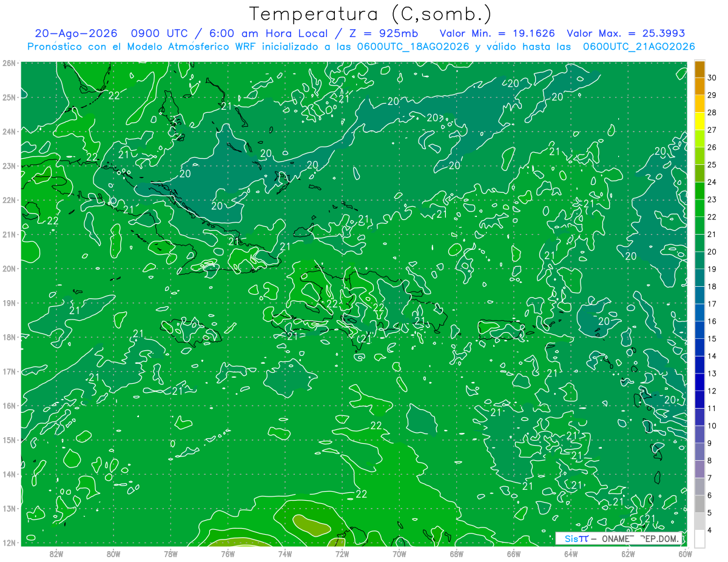
Task: Click the "22N" latitude axis label
Action: pyautogui.click(x=8, y=200)
